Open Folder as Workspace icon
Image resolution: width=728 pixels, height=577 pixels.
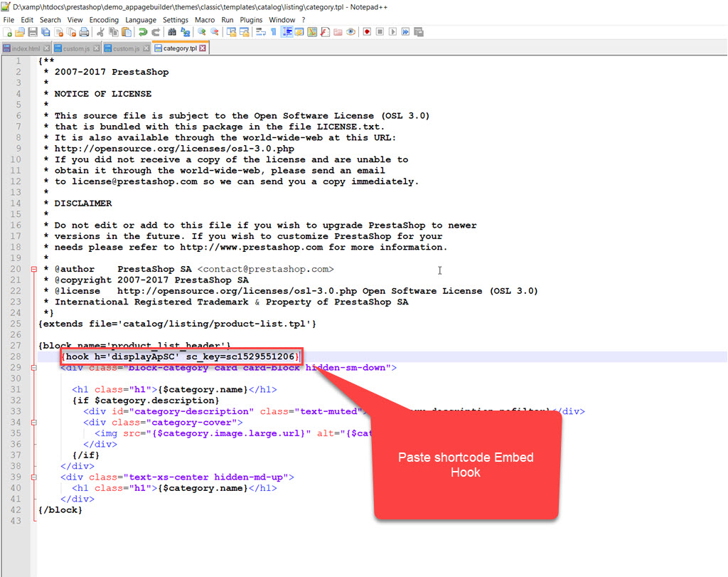pos(338,32)
